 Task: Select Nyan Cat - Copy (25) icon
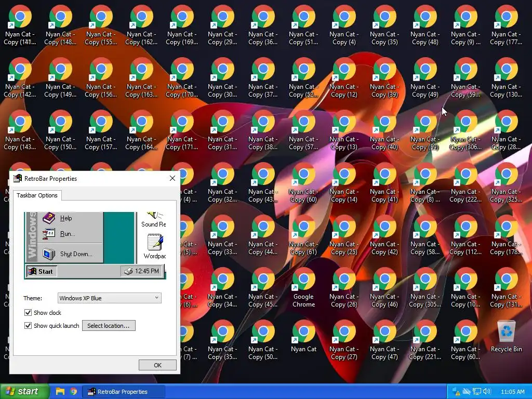pyautogui.click(x=344, y=235)
